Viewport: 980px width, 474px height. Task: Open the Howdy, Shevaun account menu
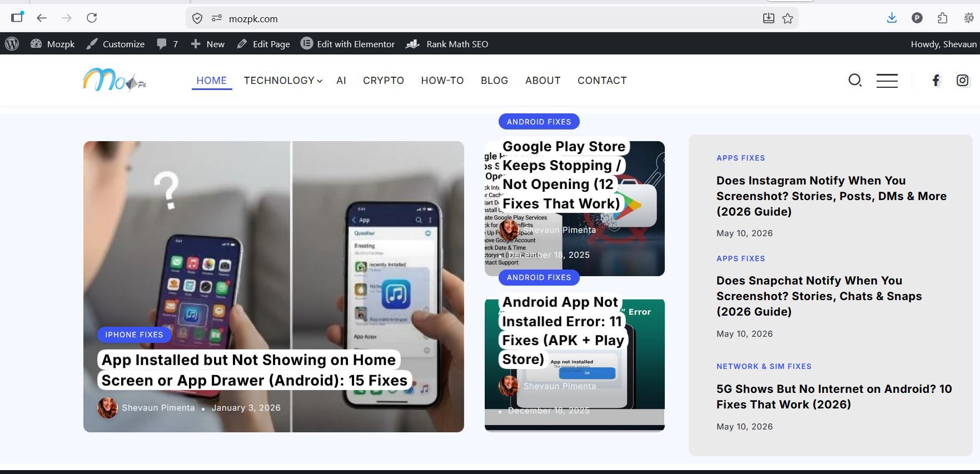(943, 44)
